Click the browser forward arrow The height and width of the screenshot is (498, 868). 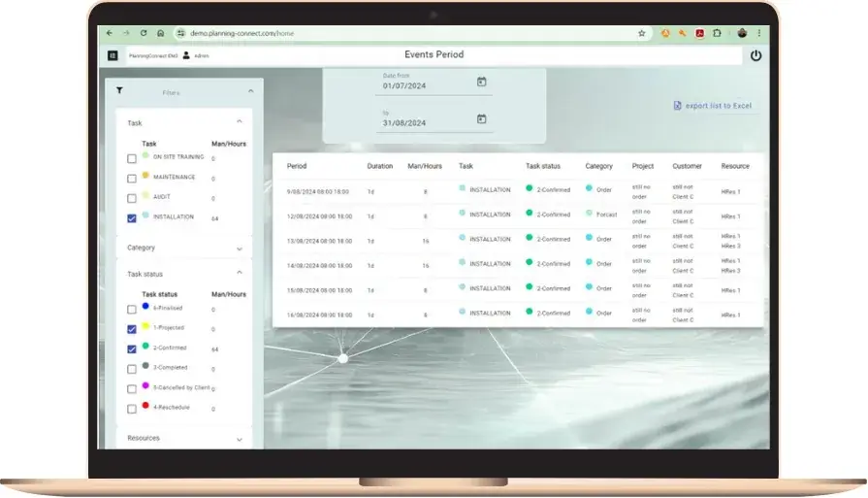(126, 33)
